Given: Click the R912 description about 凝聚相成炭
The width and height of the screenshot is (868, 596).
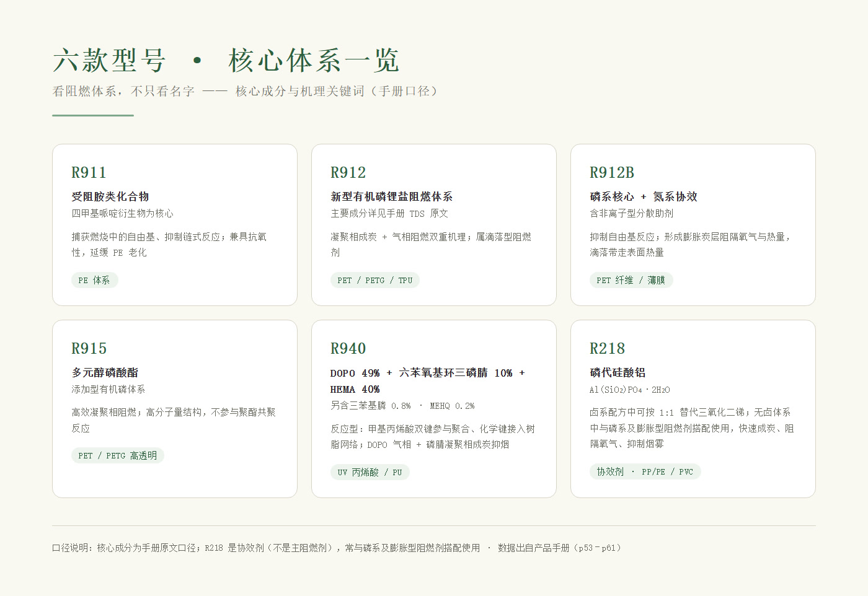Looking at the screenshot, I should click(x=431, y=245).
